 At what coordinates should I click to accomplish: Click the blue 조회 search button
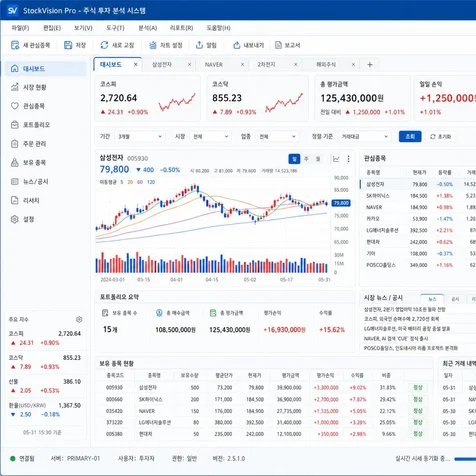[x=410, y=136]
